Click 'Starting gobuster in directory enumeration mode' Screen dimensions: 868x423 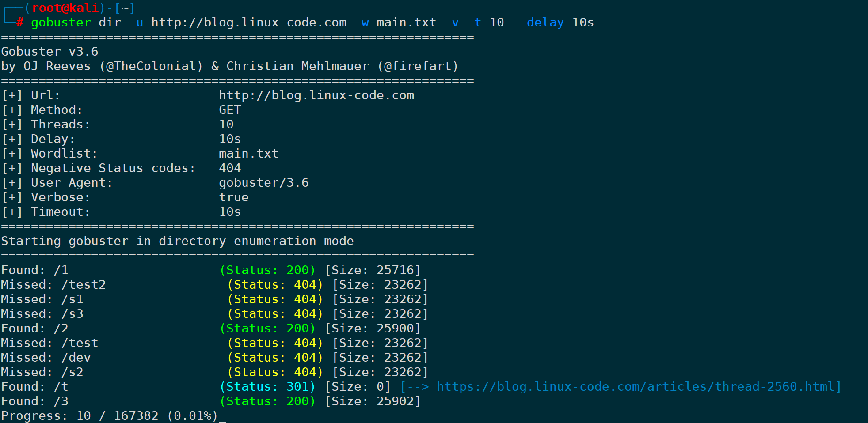point(177,241)
